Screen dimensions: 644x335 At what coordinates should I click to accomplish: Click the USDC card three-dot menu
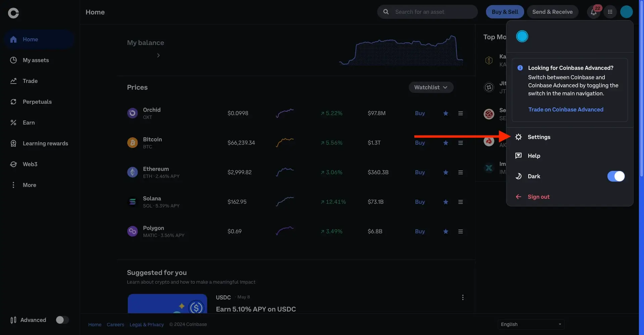point(463,297)
